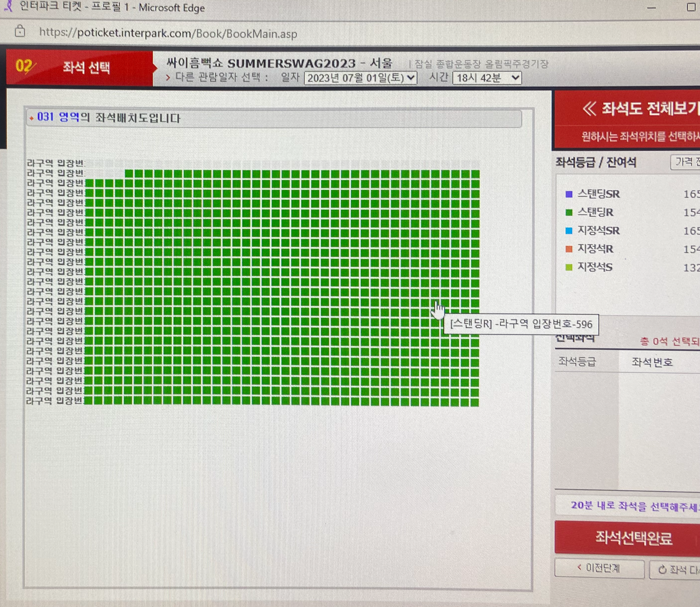Open the 시간 18시 42분 dropdown
Image resolution: width=700 pixels, height=607 pixels.
coord(487,78)
